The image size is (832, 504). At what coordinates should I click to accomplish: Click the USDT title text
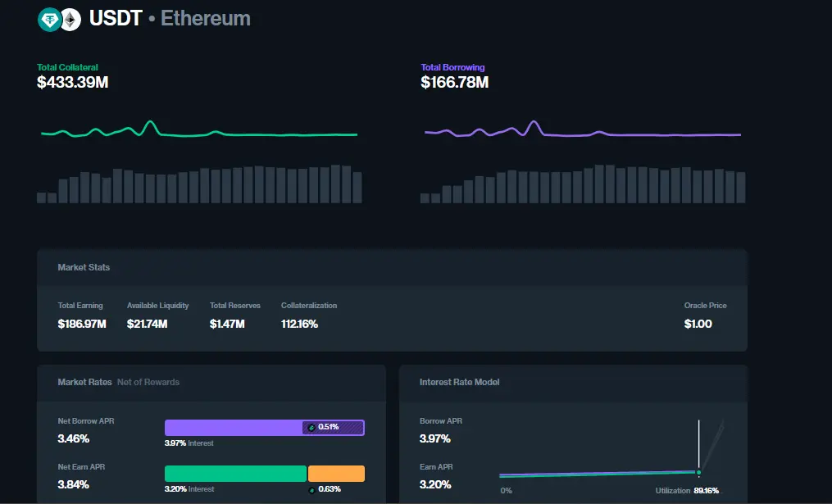pos(116,19)
